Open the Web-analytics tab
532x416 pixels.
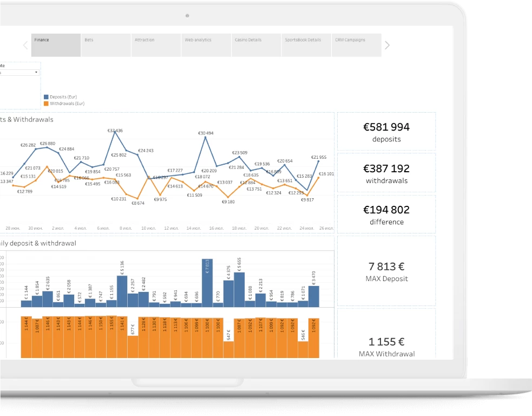[x=206, y=45]
